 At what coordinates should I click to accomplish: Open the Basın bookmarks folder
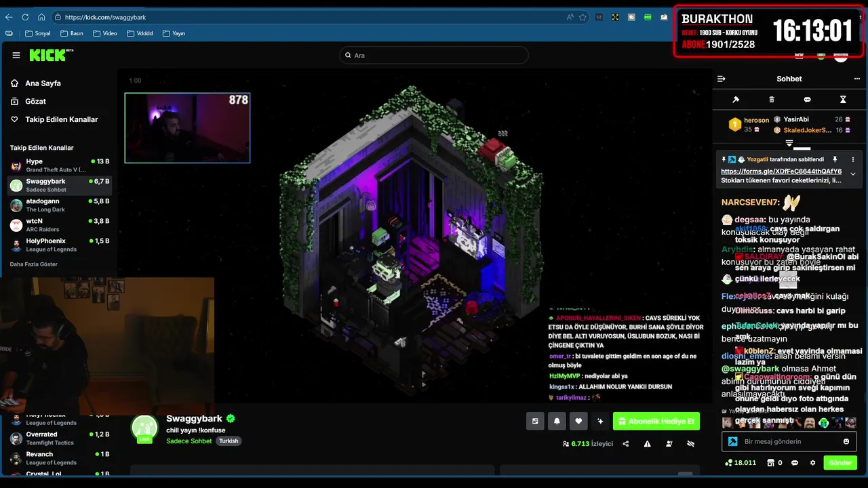[72, 33]
